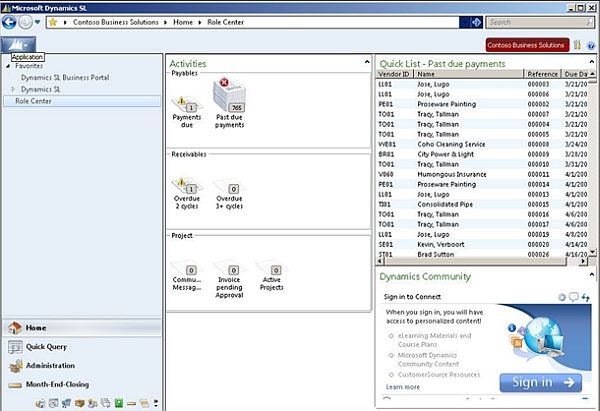Open the Administration navigation pane
The height and width of the screenshot is (411, 600).
click(50, 366)
